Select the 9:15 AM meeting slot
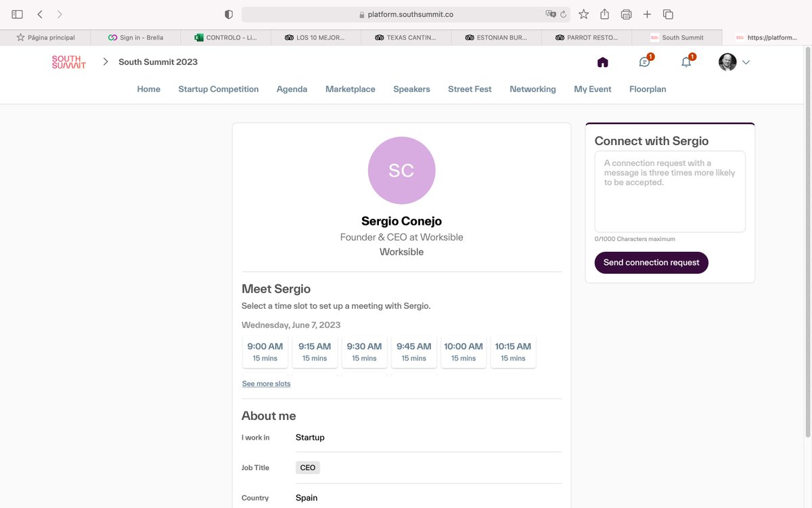 [x=315, y=352]
